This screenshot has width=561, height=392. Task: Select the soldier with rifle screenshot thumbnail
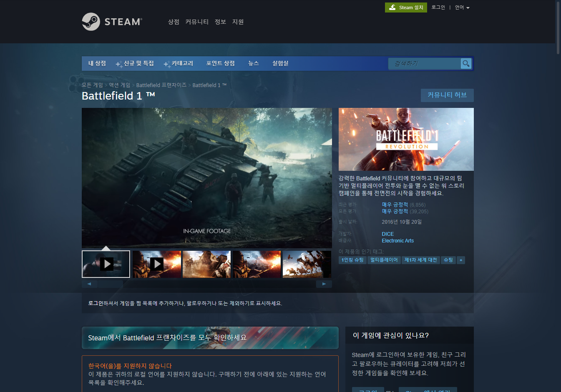[206, 264]
